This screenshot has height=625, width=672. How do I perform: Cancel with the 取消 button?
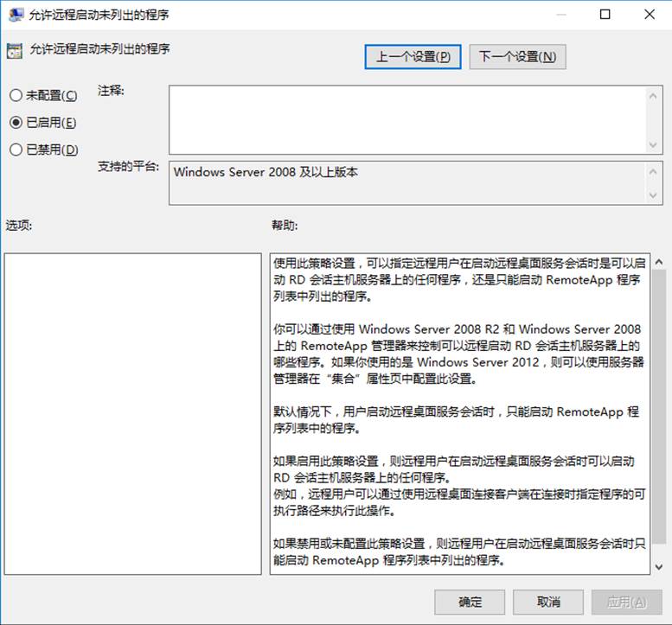tap(548, 602)
